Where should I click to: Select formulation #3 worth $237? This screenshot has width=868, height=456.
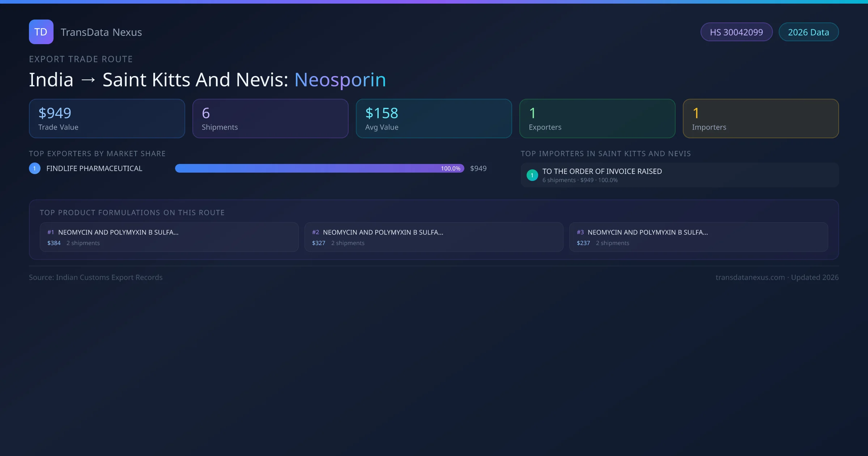tap(698, 237)
